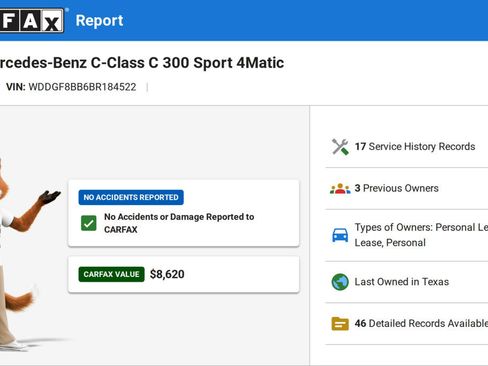Click the NO ACCIDENTS REPORTED badge
Image resolution: width=488 pixels, height=366 pixels.
point(131,197)
